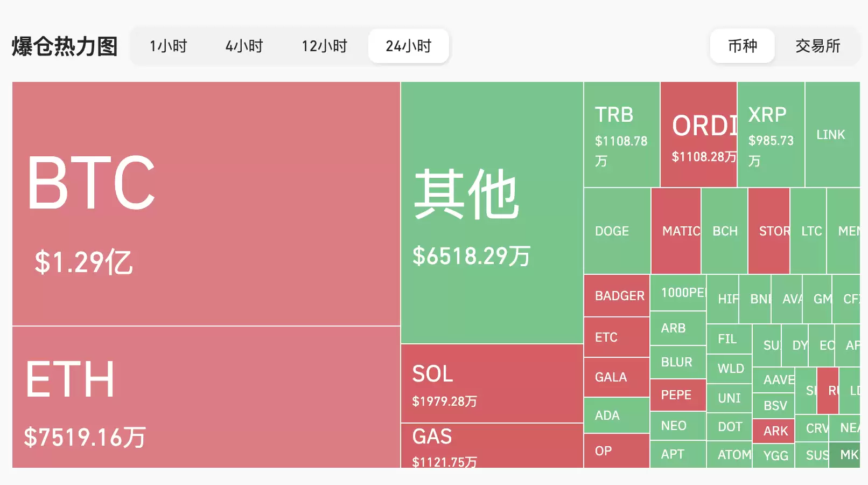The image size is (868, 485).
Task: Click the SOL block
Action: [491, 383]
